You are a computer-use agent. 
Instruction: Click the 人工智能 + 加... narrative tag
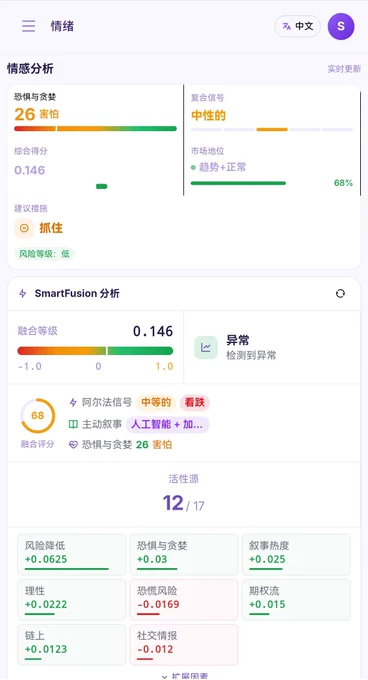167,425
